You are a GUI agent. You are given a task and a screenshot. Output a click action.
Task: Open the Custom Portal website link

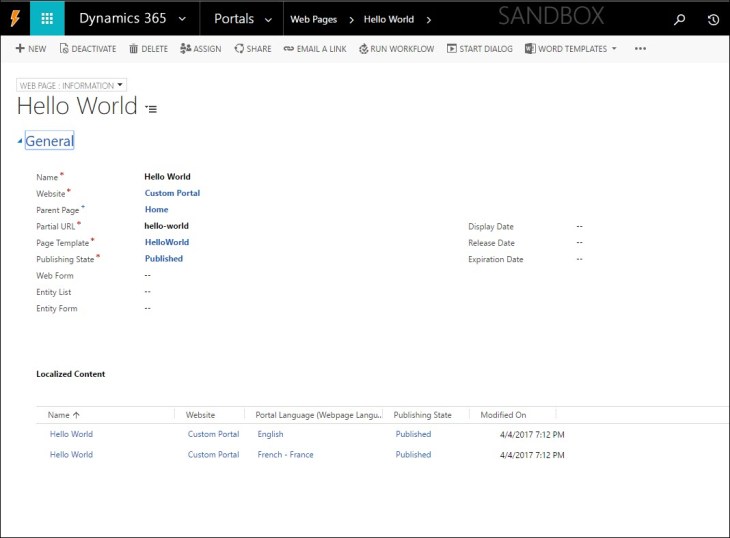pos(172,193)
